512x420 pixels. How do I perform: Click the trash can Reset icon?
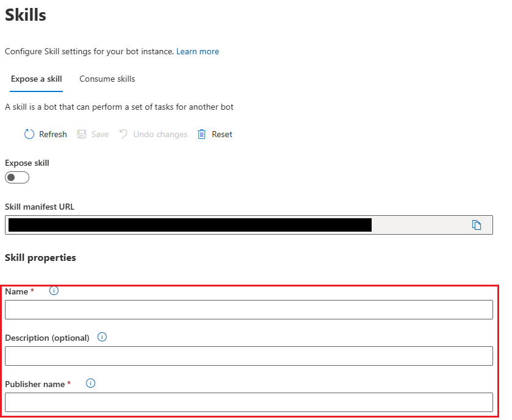point(202,134)
